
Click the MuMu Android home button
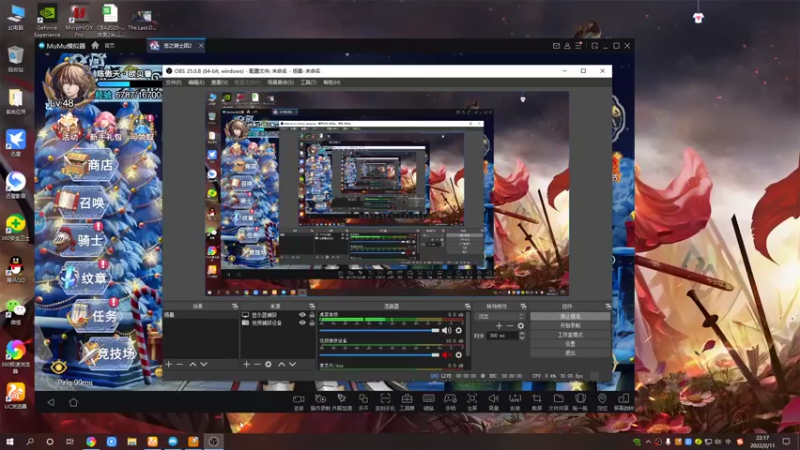click(73, 403)
